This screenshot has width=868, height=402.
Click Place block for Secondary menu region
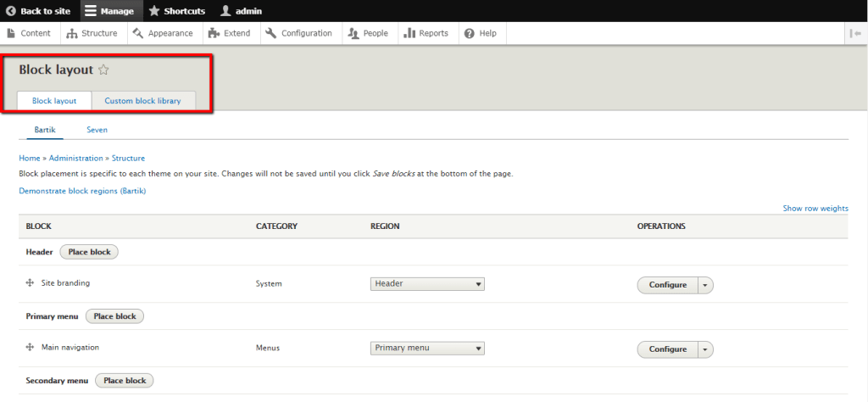click(x=125, y=381)
